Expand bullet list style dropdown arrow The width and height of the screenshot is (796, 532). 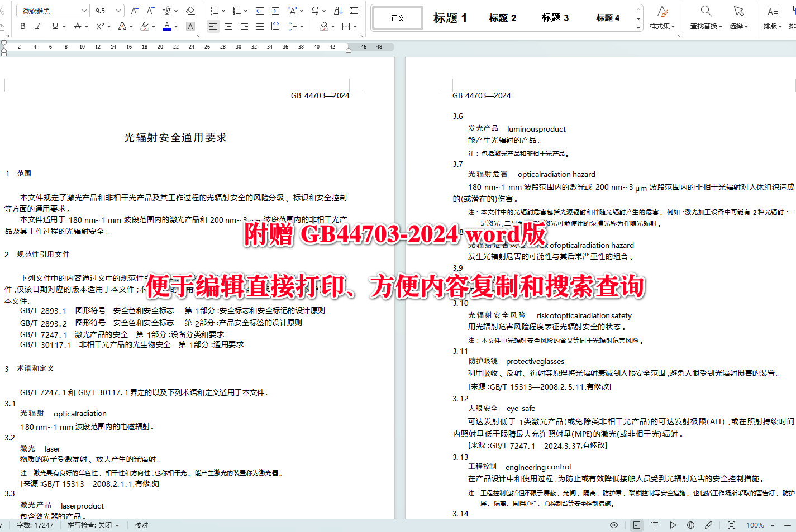(223, 11)
